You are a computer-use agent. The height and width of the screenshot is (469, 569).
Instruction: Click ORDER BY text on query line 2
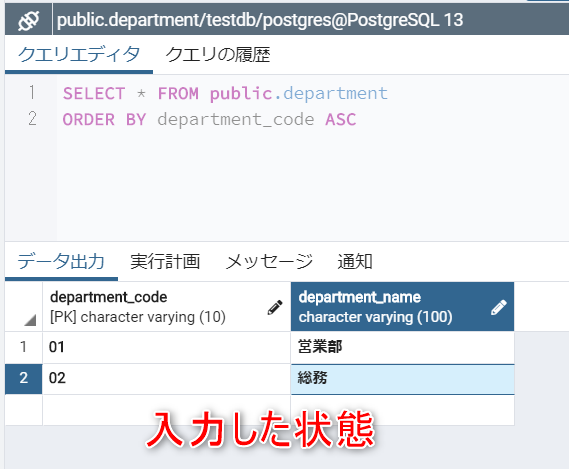pyautogui.click(x=105, y=120)
